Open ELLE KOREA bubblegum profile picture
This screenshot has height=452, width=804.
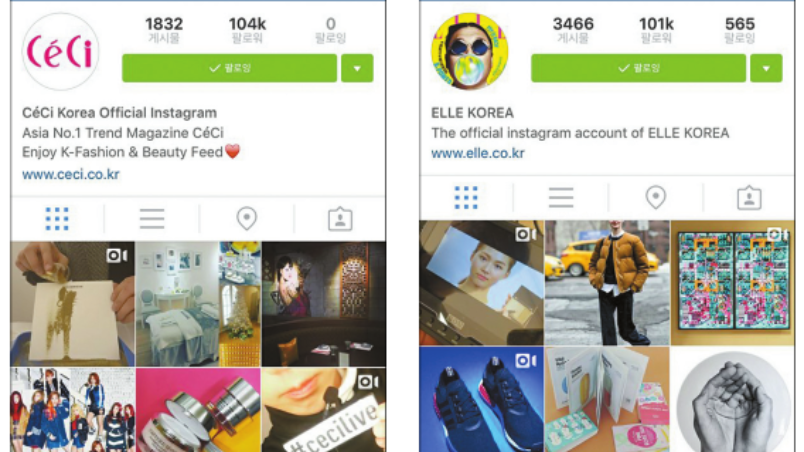470,51
